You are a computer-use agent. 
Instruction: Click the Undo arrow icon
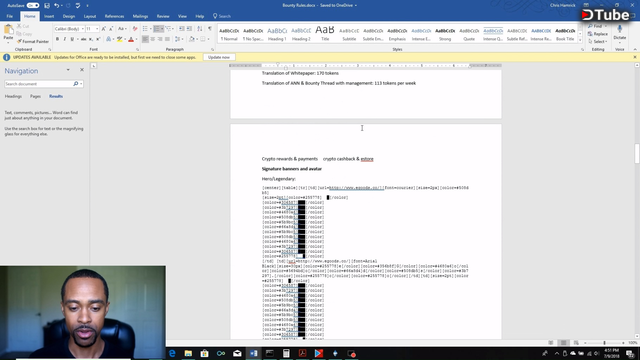tap(56, 5)
